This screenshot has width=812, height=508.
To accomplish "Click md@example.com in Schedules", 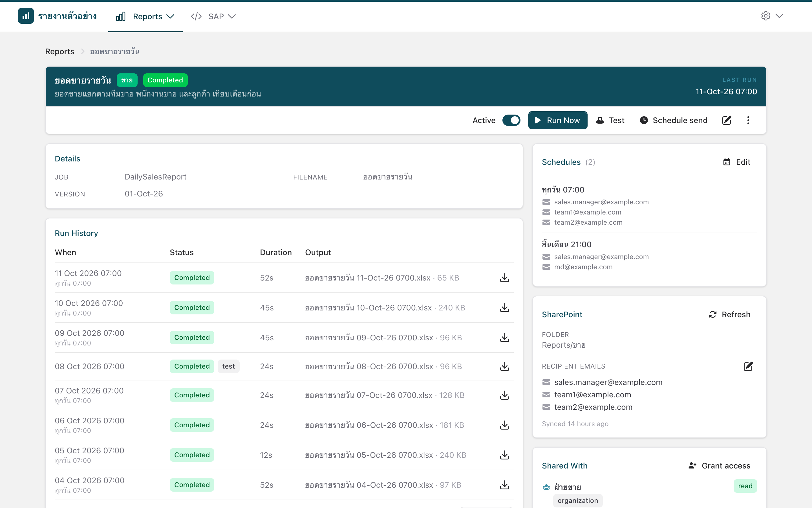I will click(x=583, y=267).
